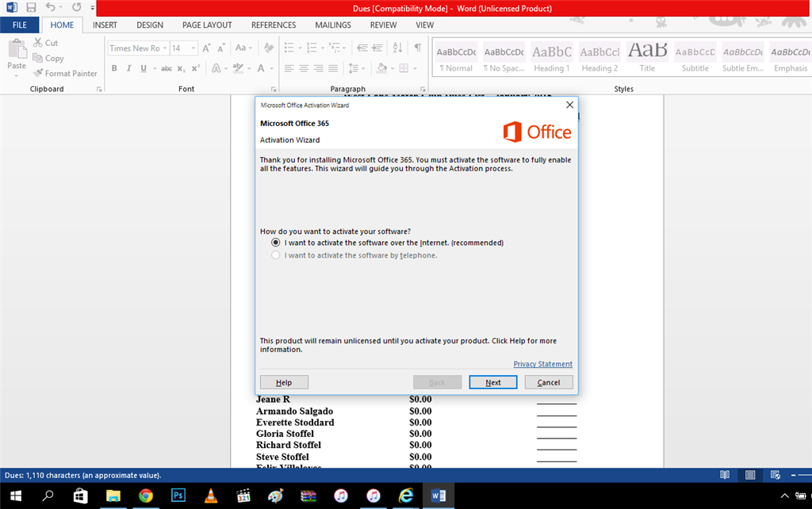This screenshot has width=812, height=509.
Task: Select the Format Painter tool
Action: point(65,73)
